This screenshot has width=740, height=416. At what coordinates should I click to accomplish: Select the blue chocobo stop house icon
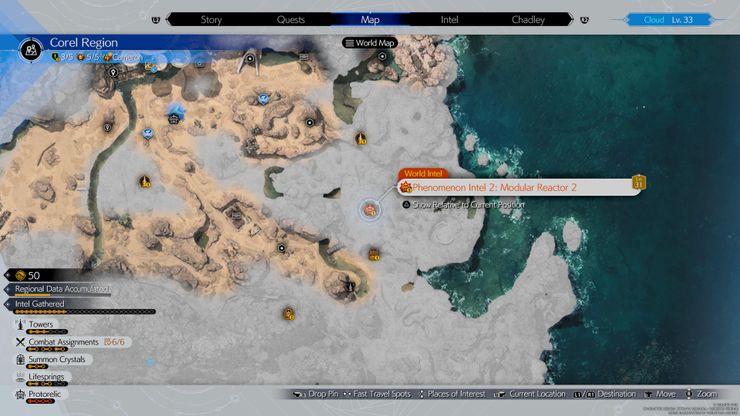click(175, 115)
